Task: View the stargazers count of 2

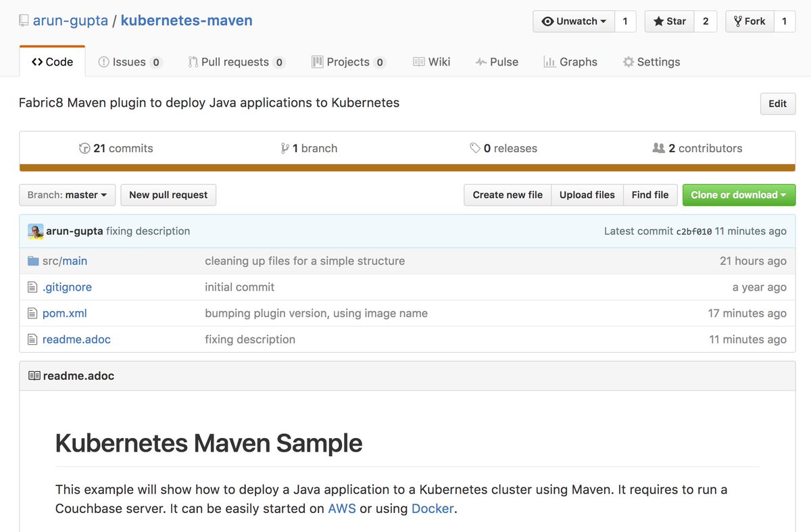Action: pyautogui.click(x=706, y=22)
